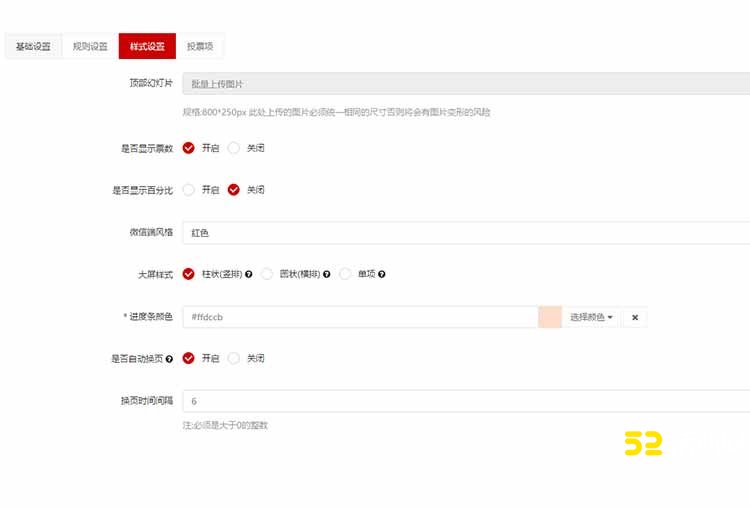Open the 投票项 tab
Viewport: 750px width, 508px height.
pyautogui.click(x=200, y=46)
